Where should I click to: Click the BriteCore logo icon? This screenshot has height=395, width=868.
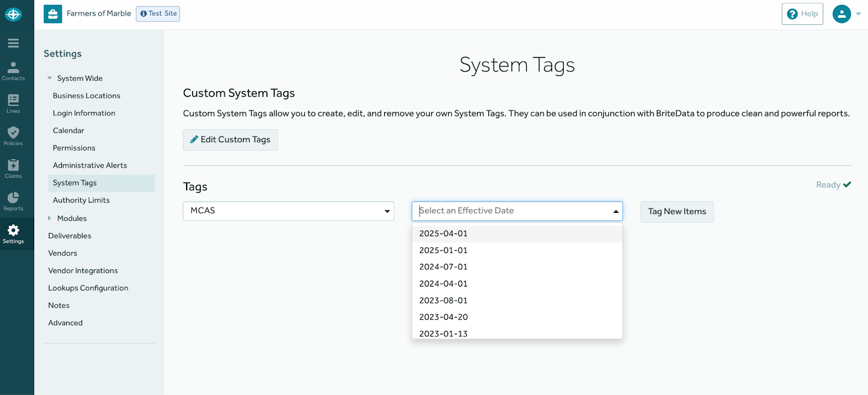[x=14, y=15]
